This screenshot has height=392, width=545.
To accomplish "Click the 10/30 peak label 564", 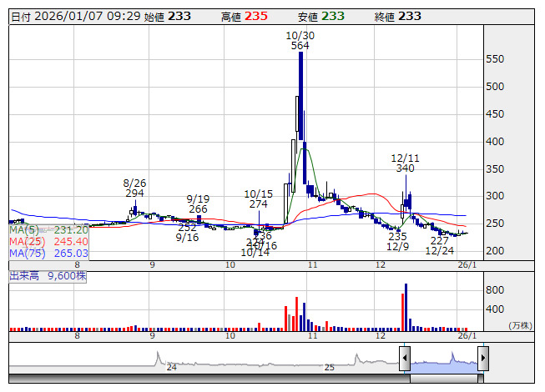I will tap(300, 47).
